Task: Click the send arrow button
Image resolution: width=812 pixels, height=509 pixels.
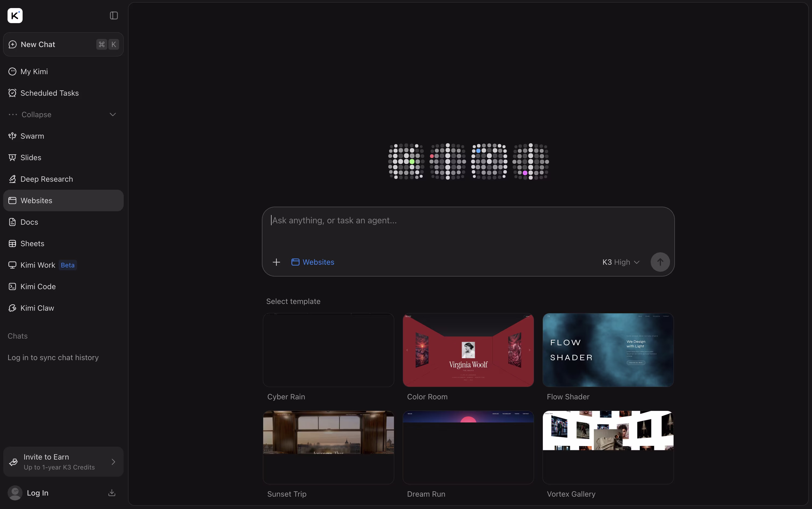Action: pos(660,262)
